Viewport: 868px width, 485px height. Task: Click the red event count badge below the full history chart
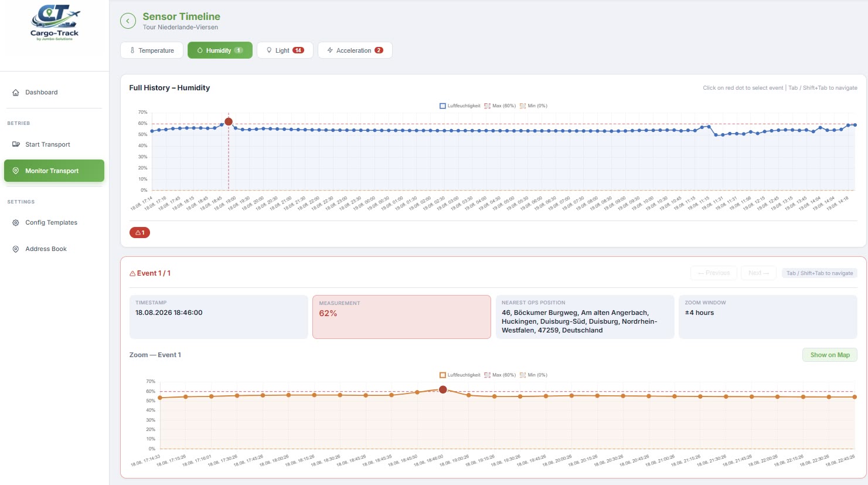click(x=139, y=233)
